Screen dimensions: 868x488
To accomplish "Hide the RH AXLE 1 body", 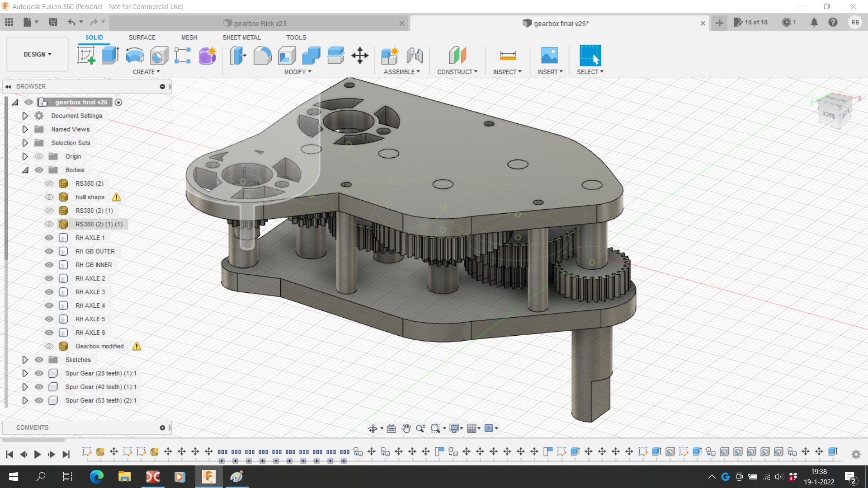I will [x=49, y=238].
